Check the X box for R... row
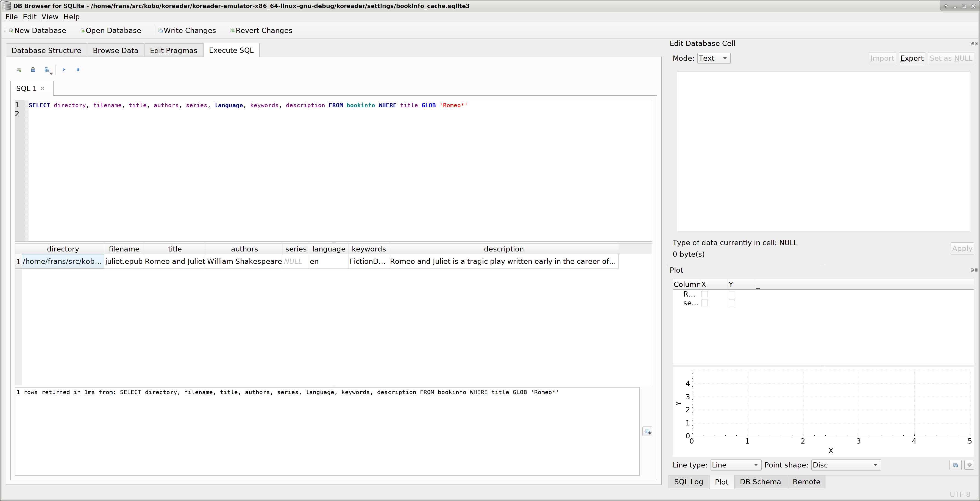 705,294
